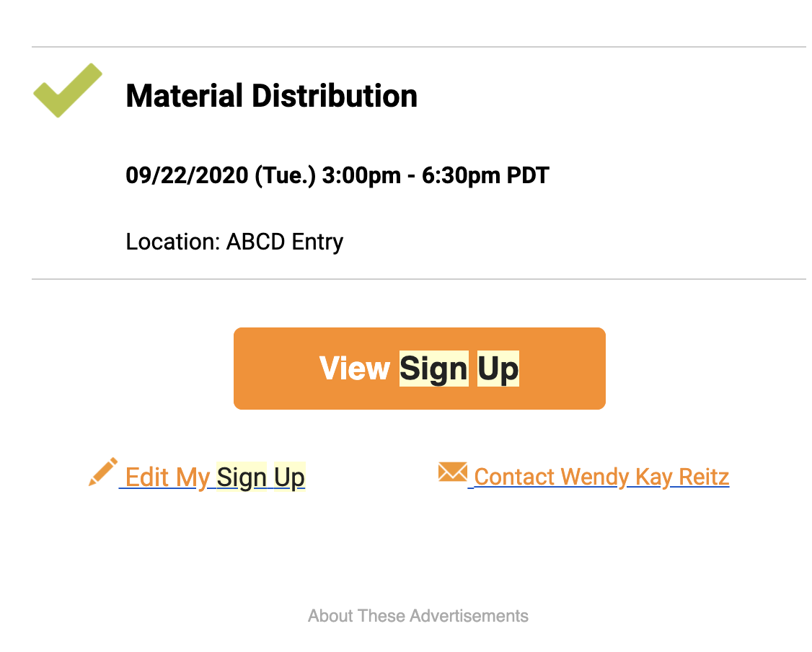Click the Location: ABCD Entry text
The image size is (812, 652).
[234, 242]
